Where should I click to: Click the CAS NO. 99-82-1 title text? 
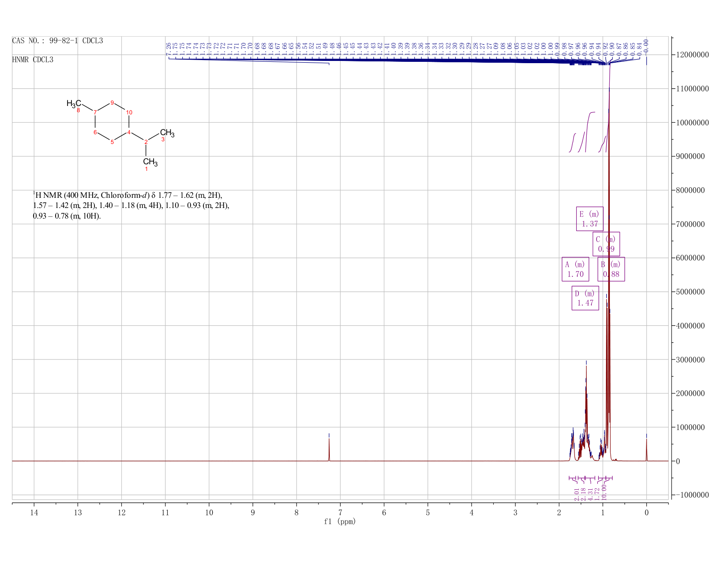[x=57, y=41]
